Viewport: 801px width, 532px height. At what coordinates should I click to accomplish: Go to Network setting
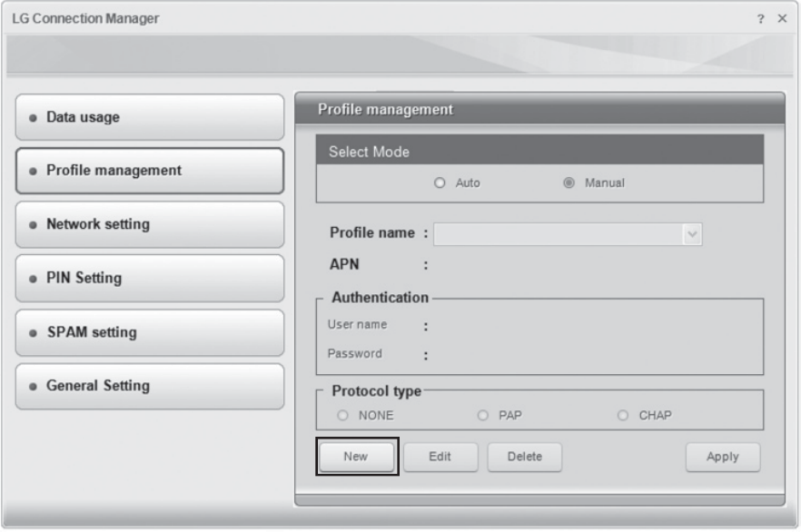point(150,224)
